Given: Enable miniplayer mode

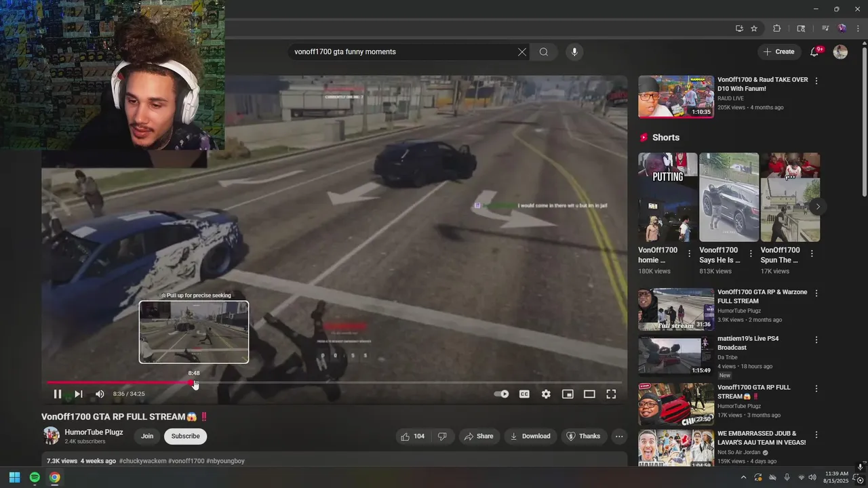Looking at the screenshot, I should tap(568, 394).
